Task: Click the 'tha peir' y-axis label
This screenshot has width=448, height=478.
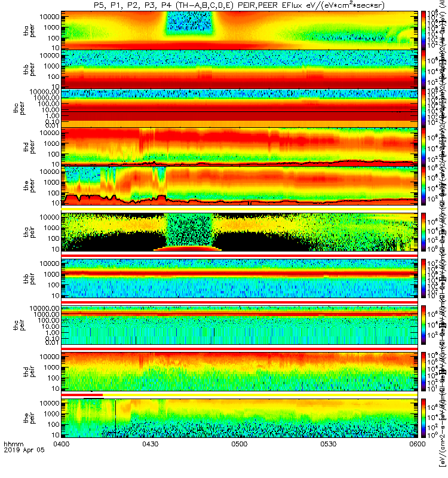Action: click(29, 232)
